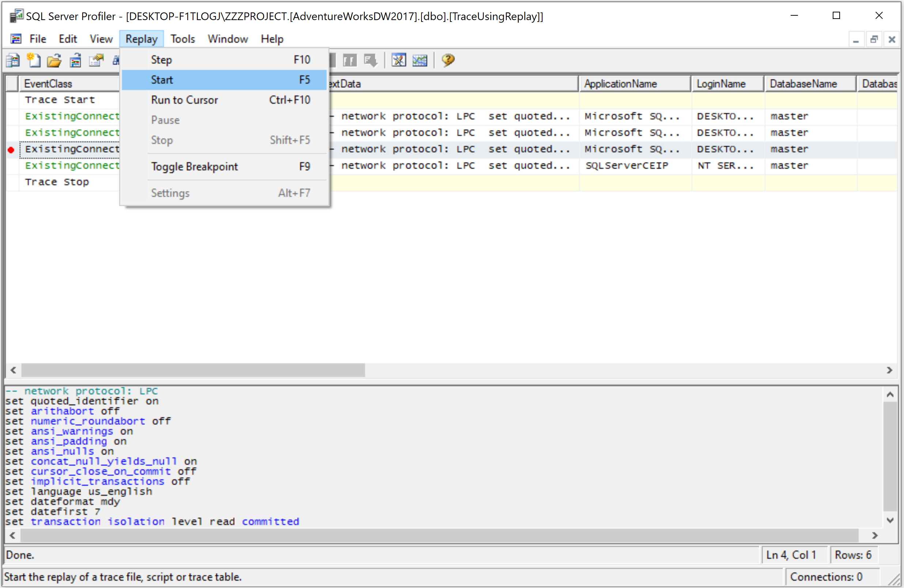Choose Run to Cursor menu entry
The height and width of the screenshot is (588, 904).
[184, 100]
